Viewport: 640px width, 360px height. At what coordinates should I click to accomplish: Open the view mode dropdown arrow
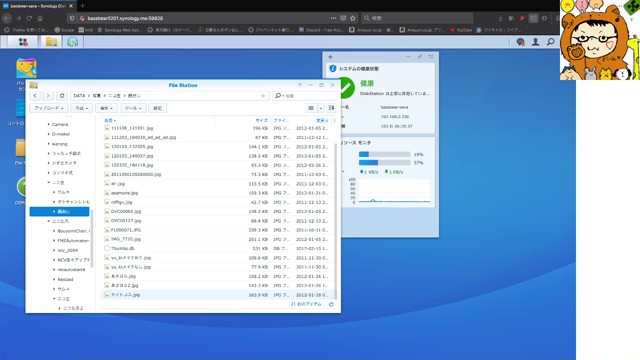coord(321,108)
